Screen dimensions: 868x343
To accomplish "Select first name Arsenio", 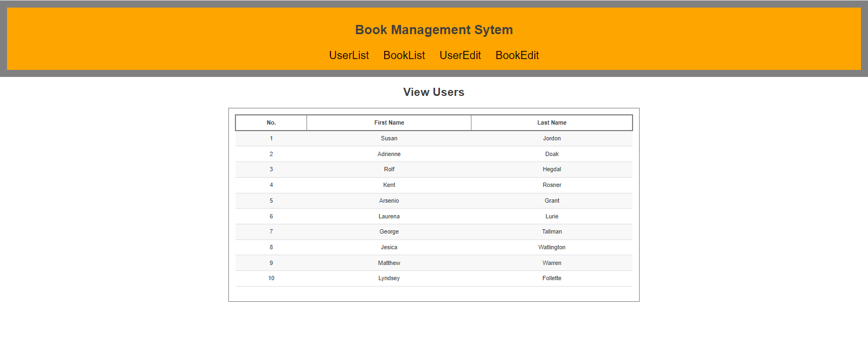I will point(389,200).
